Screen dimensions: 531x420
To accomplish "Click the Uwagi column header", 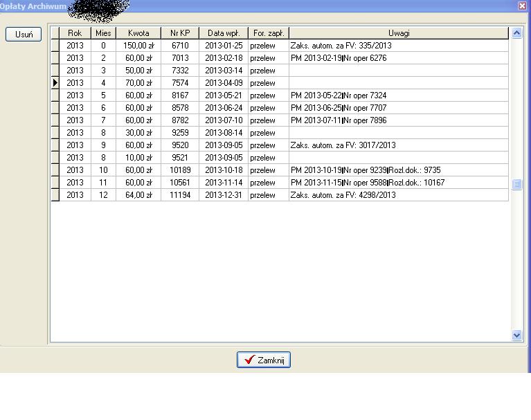I will 399,33.
